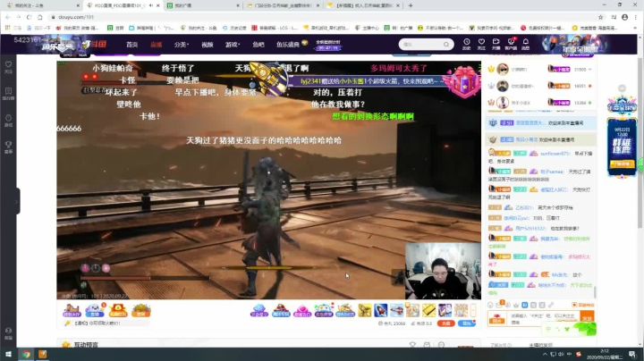Click the orange send button in chat
Screen dimensions: 644x361
(587, 318)
